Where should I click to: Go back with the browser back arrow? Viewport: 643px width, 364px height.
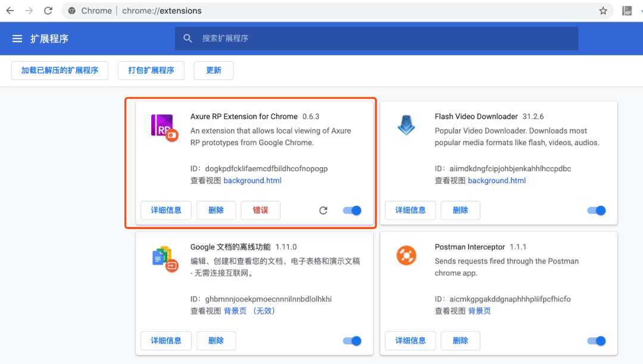[x=10, y=11]
